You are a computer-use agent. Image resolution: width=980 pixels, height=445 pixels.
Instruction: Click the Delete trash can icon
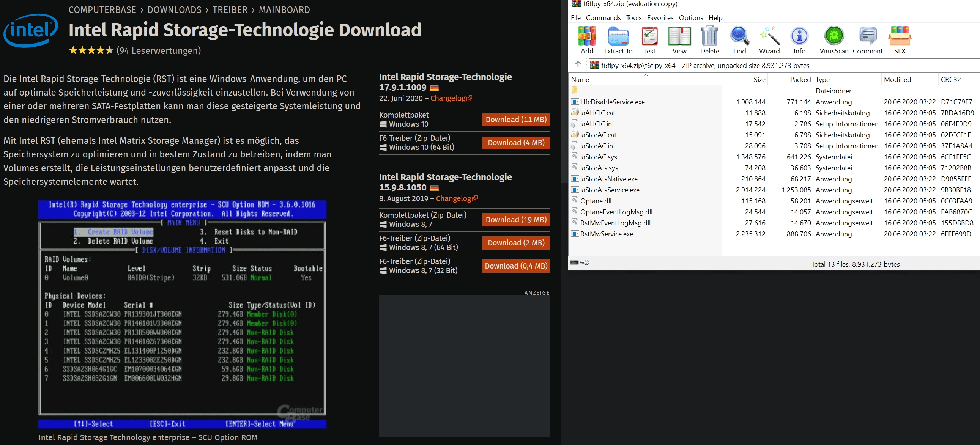(x=709, y=40)
